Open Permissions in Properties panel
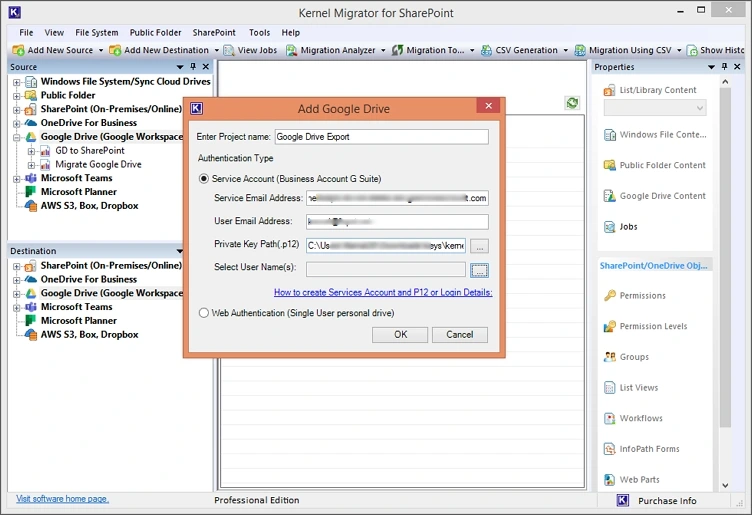The image size is (752, 515). (634, 296)
